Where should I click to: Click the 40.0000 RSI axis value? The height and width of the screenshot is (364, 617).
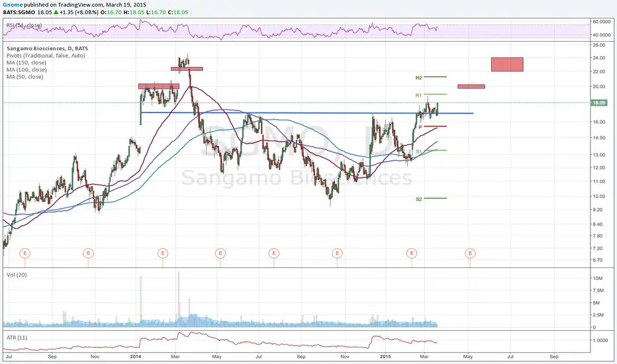(x=602, y=35)
